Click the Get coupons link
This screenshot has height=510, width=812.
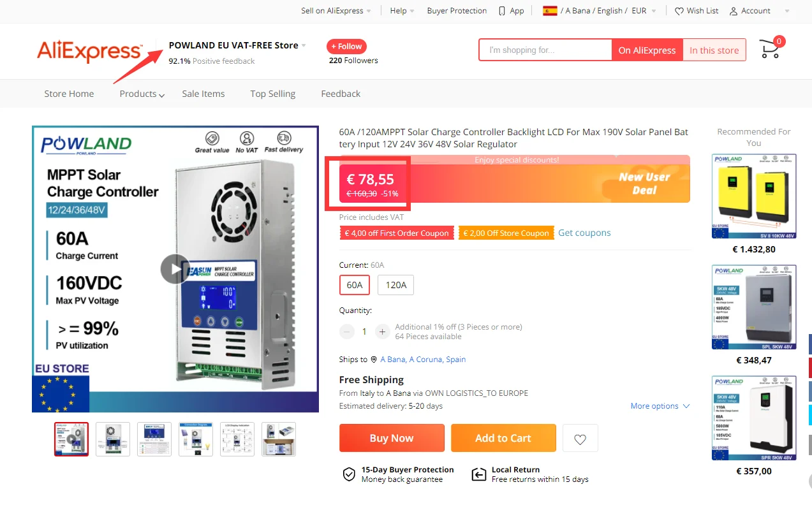[584, 233]
